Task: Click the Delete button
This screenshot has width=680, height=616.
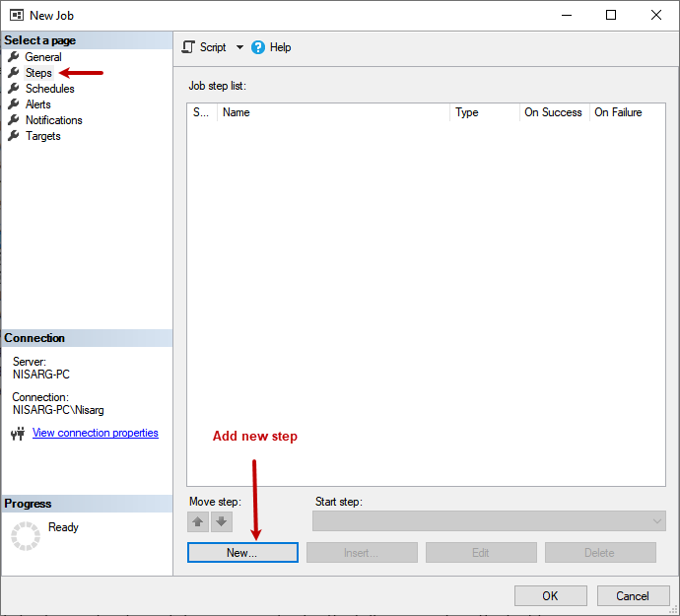Action: [600, 553]
